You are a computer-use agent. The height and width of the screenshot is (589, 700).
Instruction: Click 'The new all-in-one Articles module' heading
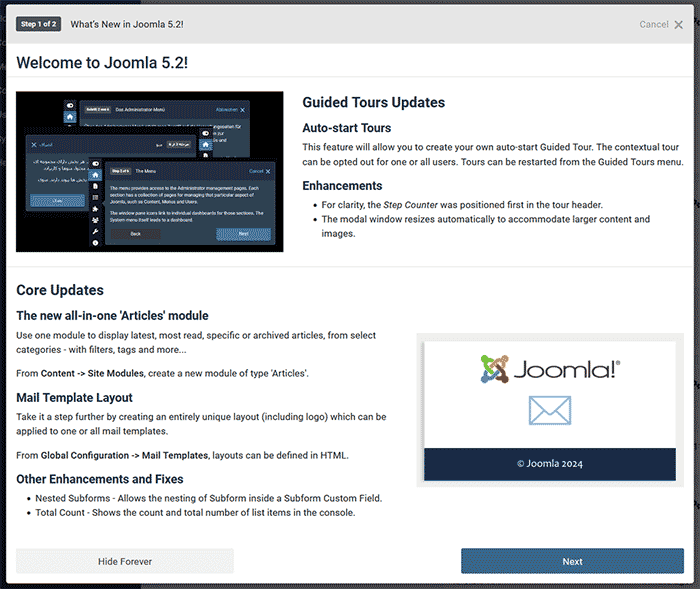[x=112, y=316]
